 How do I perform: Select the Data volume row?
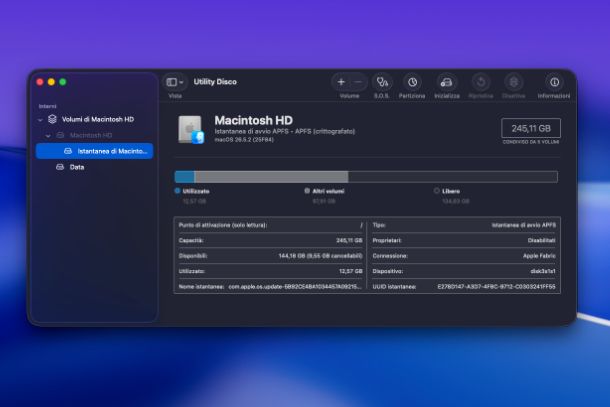pos(95,167)
